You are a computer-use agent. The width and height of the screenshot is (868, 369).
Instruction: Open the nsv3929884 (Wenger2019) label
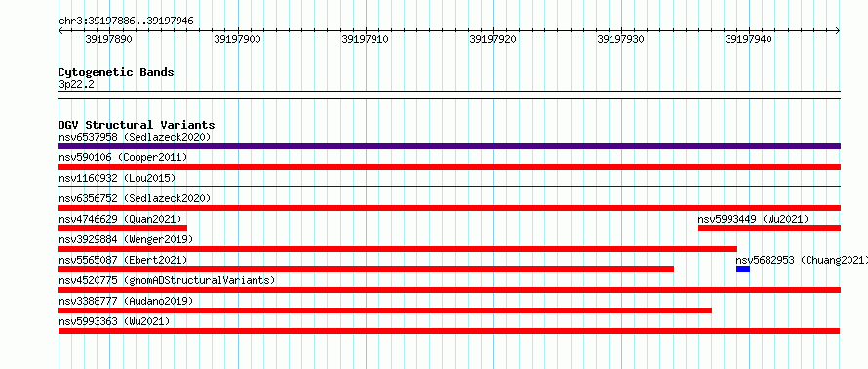pyautogui.click(x=126, y=239)
